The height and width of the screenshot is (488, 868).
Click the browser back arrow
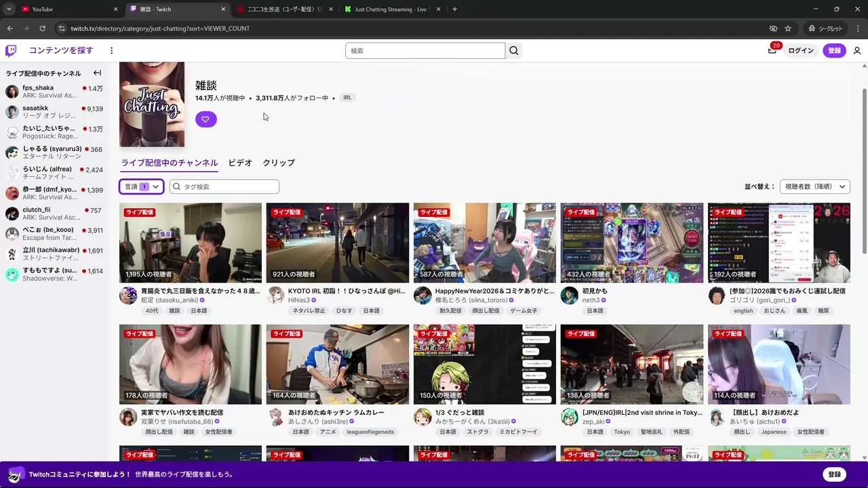coord(9,28)
